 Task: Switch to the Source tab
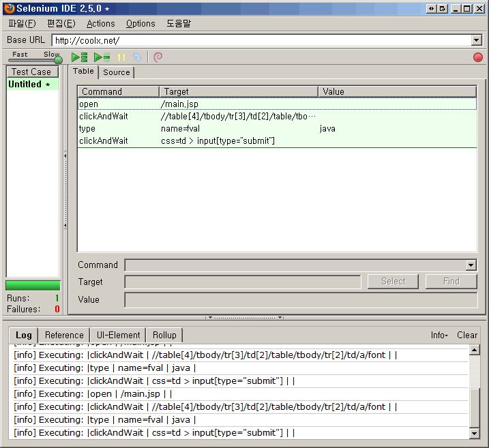click(x=117, y=72)
